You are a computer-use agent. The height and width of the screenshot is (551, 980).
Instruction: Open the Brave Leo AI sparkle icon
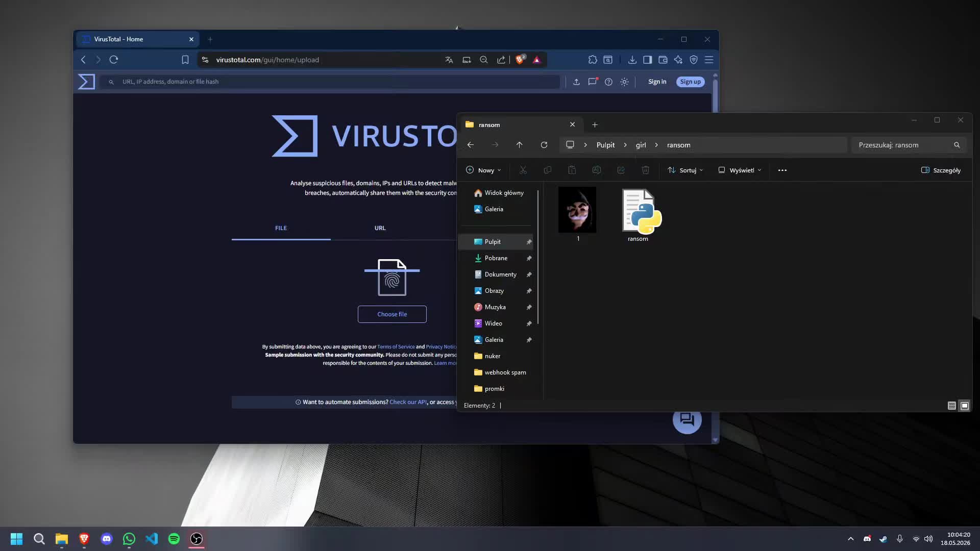click(x=678, y=60)
